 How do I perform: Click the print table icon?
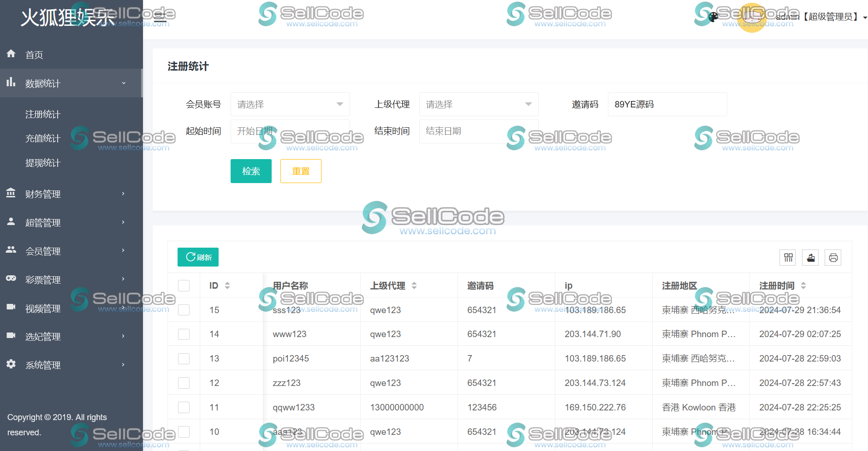833,257
